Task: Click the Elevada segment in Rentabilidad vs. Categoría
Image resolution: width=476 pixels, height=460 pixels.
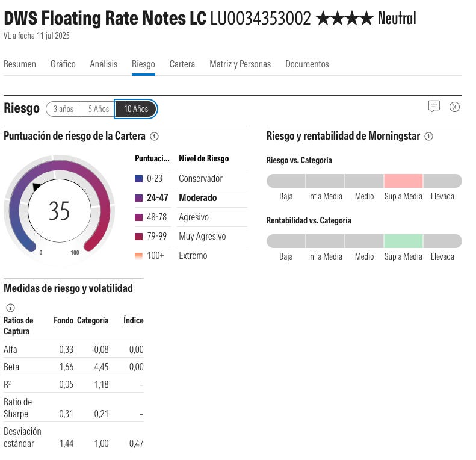Action: click(443, 241)
